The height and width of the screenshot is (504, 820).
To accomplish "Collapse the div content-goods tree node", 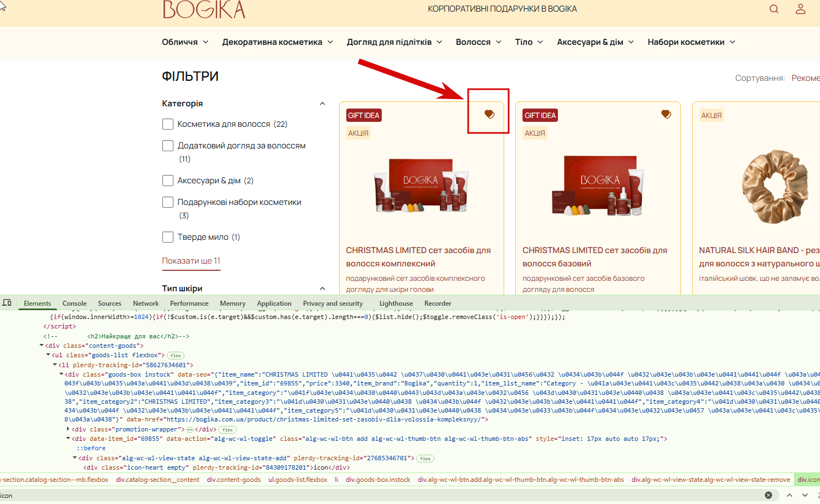I will click(x=42, y=346).
